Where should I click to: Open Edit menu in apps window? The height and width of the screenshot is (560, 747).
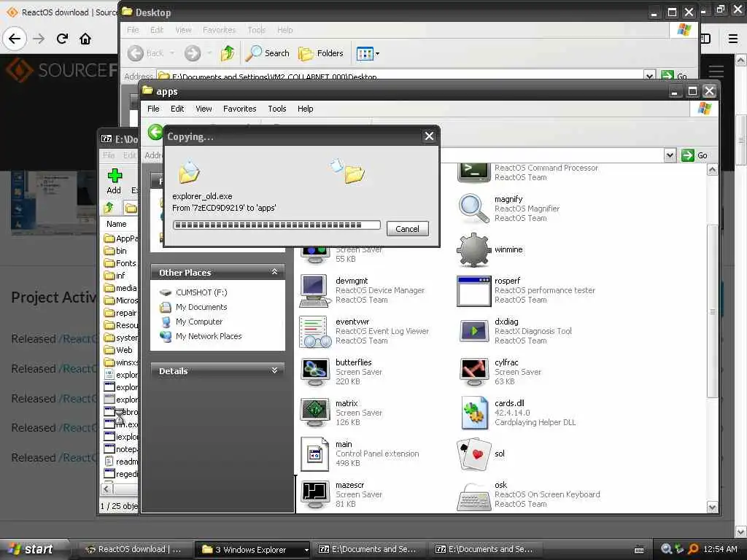click(177, 109)
